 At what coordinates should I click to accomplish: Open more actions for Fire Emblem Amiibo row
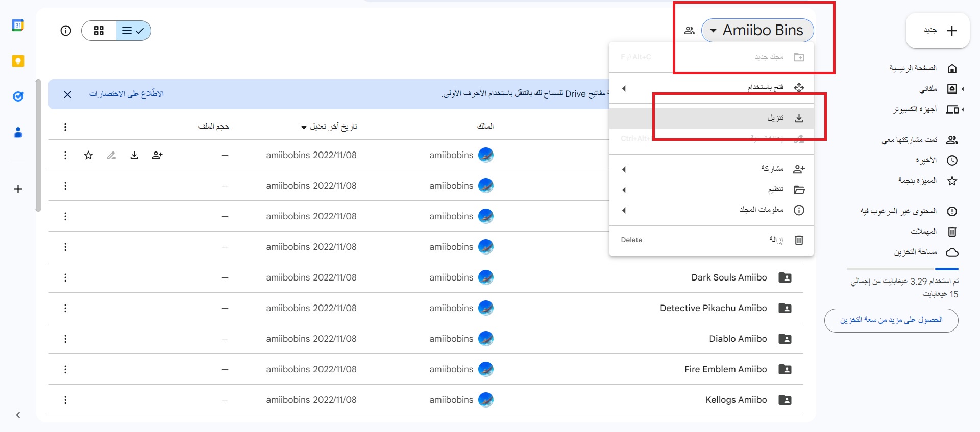click(65, 369)
